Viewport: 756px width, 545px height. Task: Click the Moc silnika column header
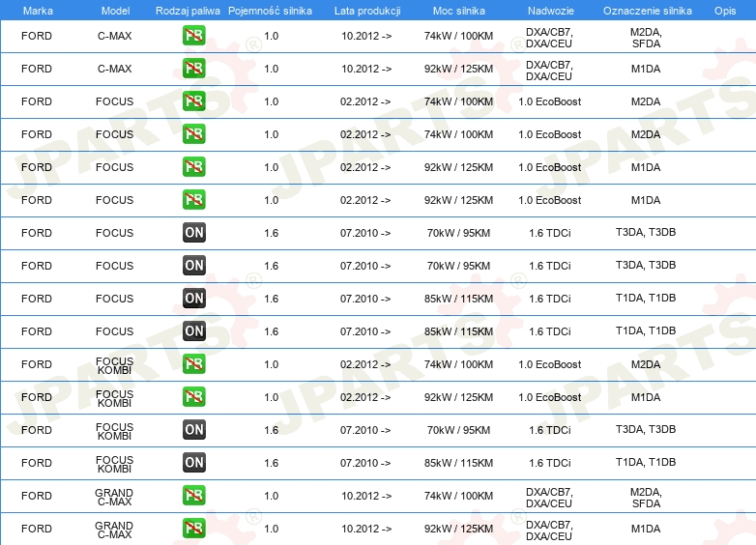click(x=459, y=11)
